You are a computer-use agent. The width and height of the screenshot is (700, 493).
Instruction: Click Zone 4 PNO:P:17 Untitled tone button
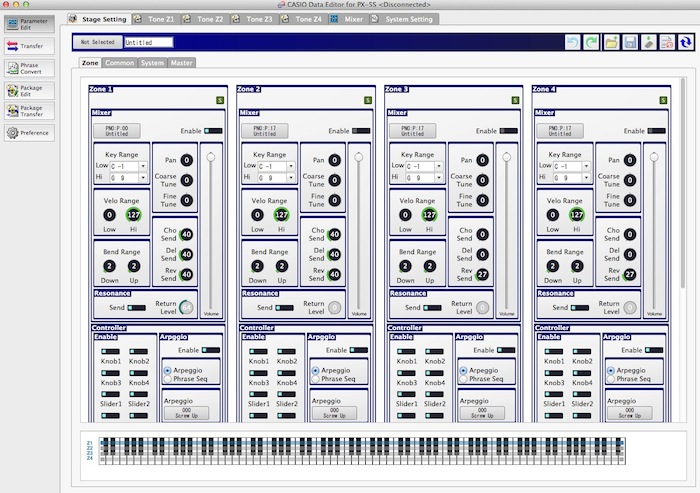point(560,131)
